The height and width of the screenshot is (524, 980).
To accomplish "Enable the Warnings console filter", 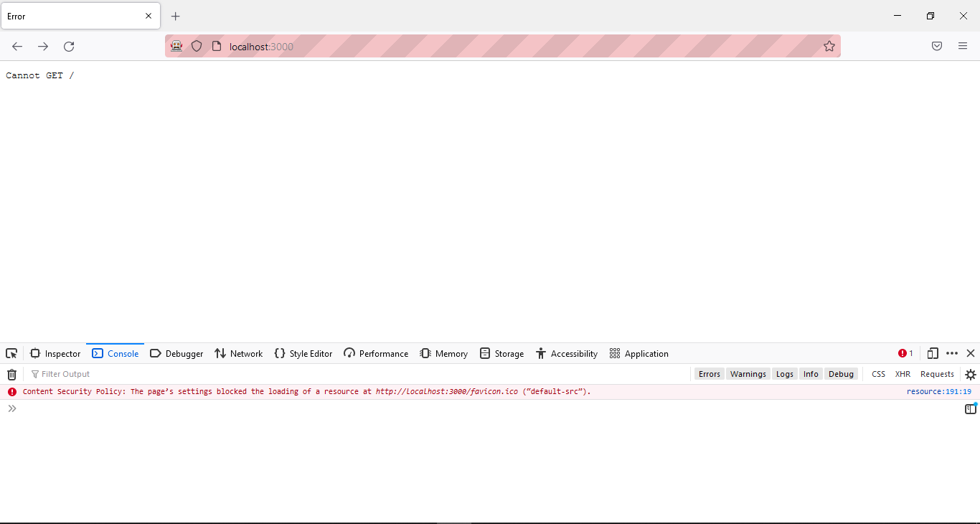I will (x=748, y=374).
